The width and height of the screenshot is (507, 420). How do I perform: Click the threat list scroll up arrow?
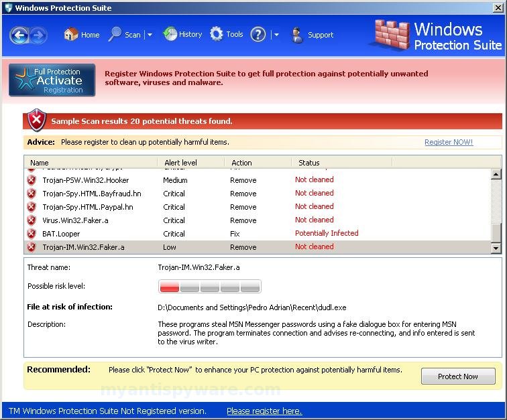496,174
